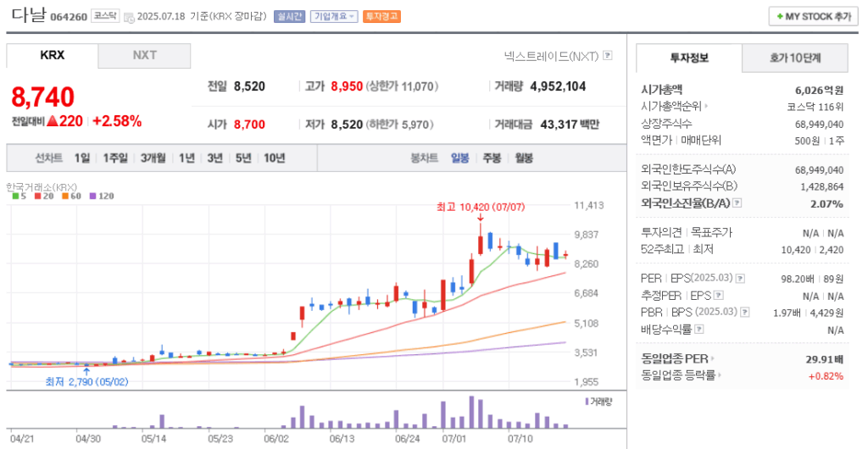868x449 pixels.
Task: Show the 일봉 daily candle chart
Action: pos(459,158)
